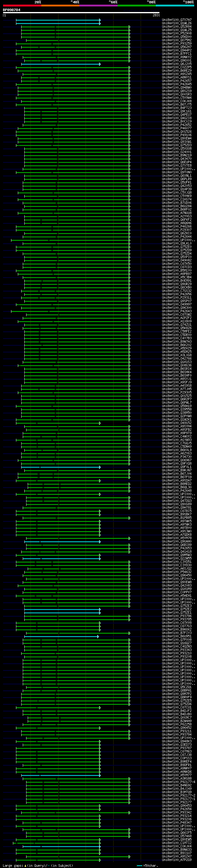Click hit label UniRef100_B4FT23

tap(177, 108)
